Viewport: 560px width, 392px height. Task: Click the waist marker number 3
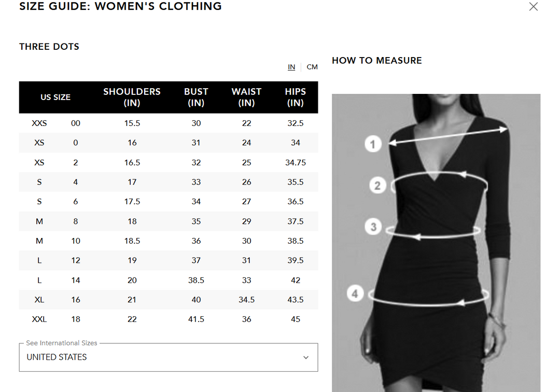[373, 227]
